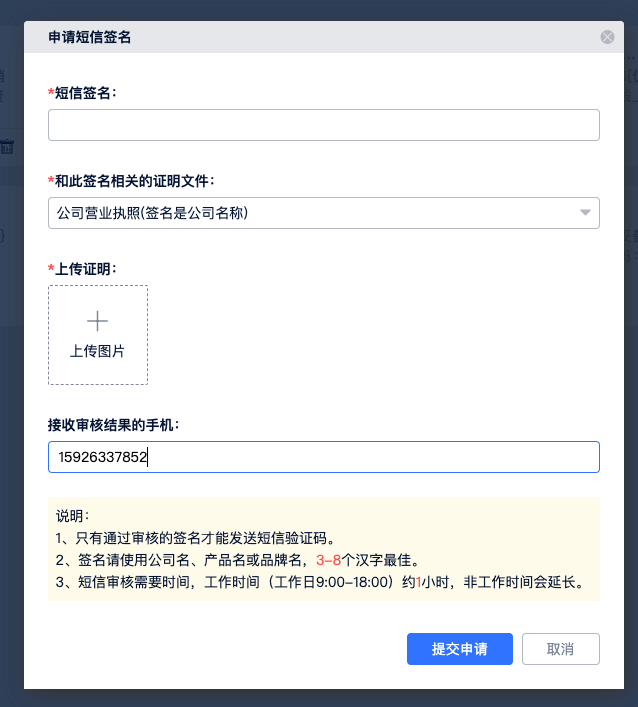Click the red asterisk beside 上传证明
The width and height of the screenshot is (638, 707).
[x=51, y=269]
